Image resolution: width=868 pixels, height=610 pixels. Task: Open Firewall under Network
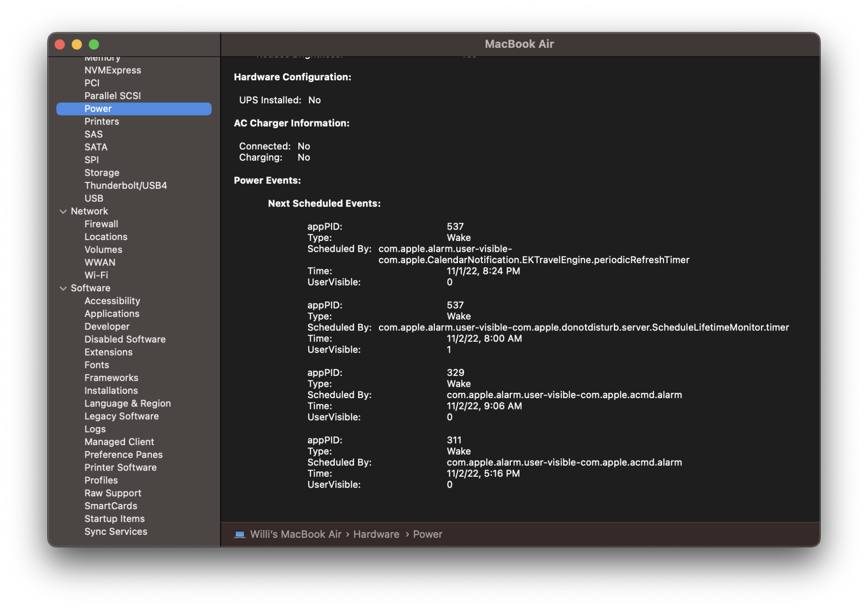pyautogui.click(x=101, y=224)
